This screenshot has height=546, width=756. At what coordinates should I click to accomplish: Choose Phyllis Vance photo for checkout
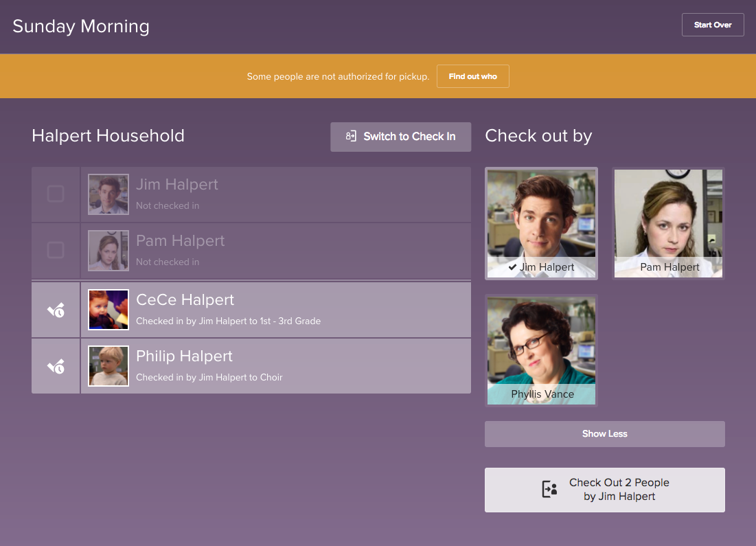pyautogui.click(x=541, y=350)
